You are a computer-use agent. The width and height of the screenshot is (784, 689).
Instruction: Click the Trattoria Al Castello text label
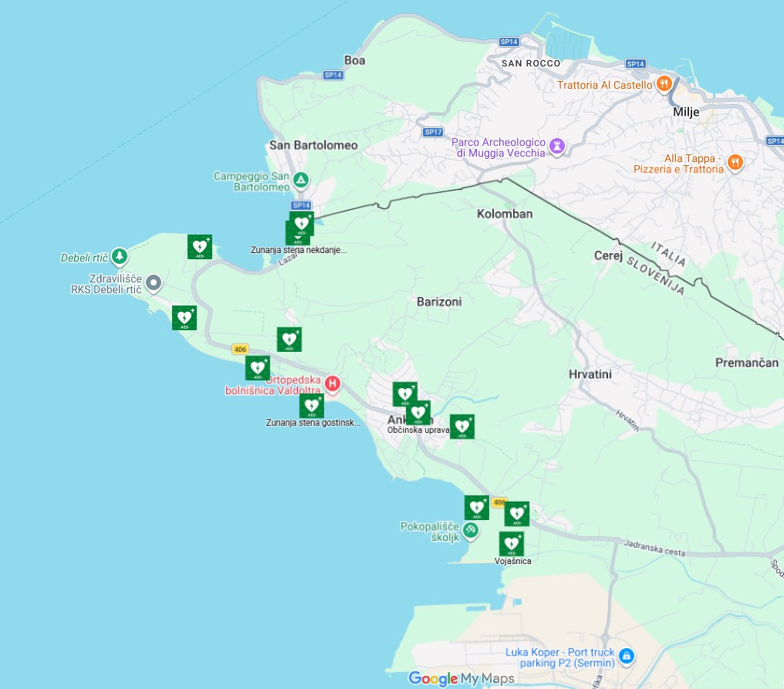coord(605,85)
